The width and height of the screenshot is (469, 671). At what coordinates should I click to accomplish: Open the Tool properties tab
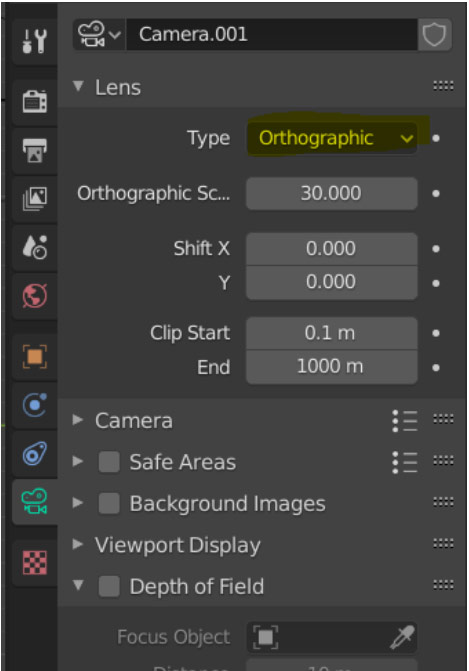[35, 41]
